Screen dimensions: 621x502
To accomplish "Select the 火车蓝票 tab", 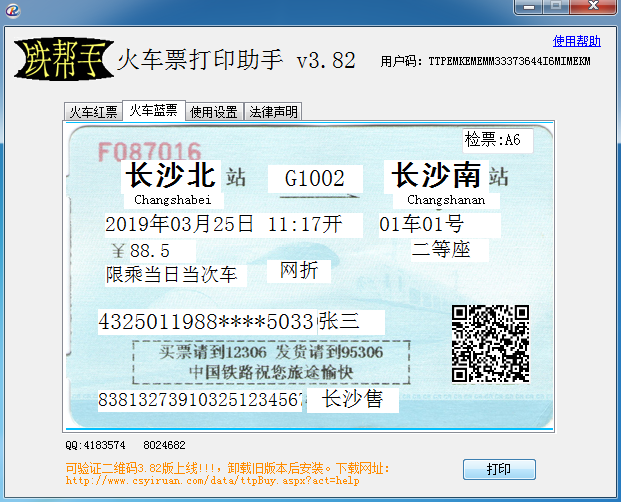I will coord(154,110).
